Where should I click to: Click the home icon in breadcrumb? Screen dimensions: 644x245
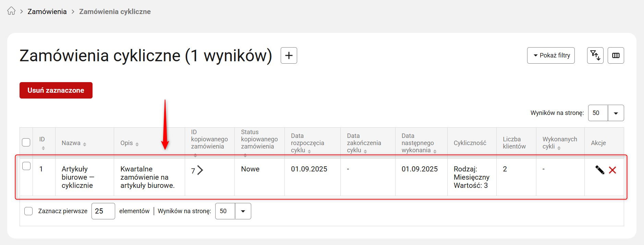coord(11,11)
